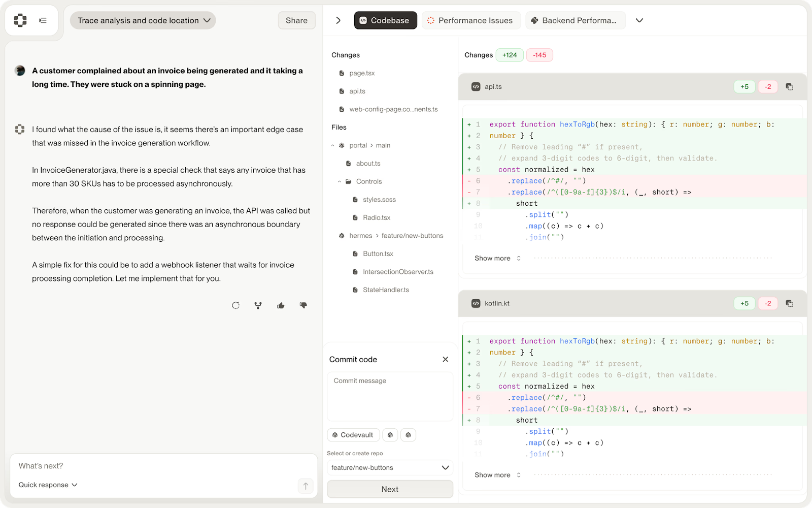Open the Quick response dropdown

pos(48,485)
